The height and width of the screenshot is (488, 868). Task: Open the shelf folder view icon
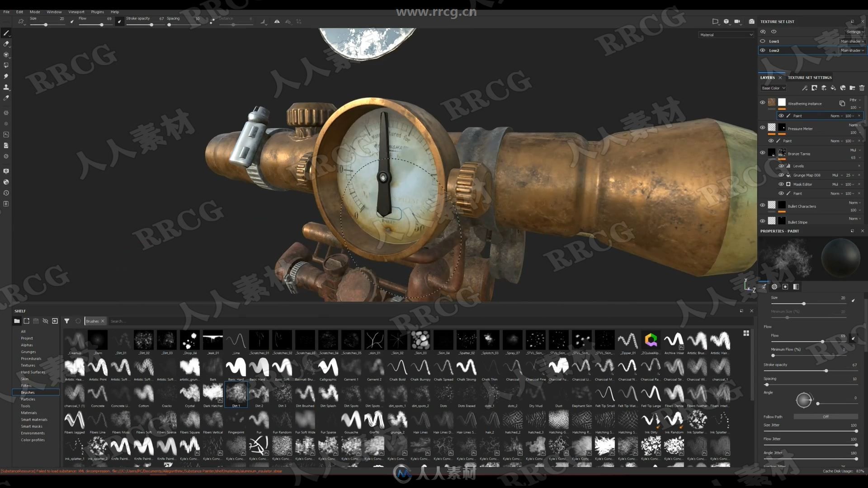coord(17,321)
